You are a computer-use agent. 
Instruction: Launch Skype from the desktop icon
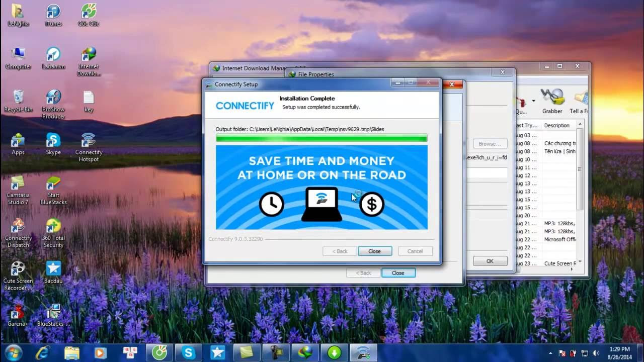pos(53,144)
